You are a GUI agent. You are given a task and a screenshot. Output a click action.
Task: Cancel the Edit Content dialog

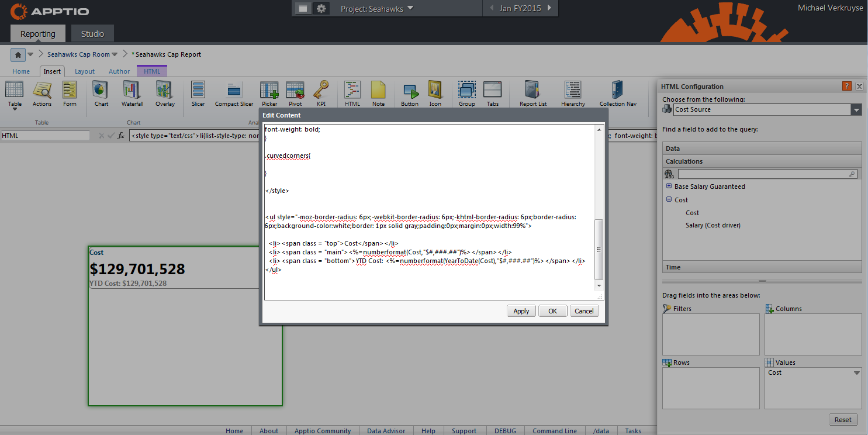pyautogui.click(x=584, y=311)
